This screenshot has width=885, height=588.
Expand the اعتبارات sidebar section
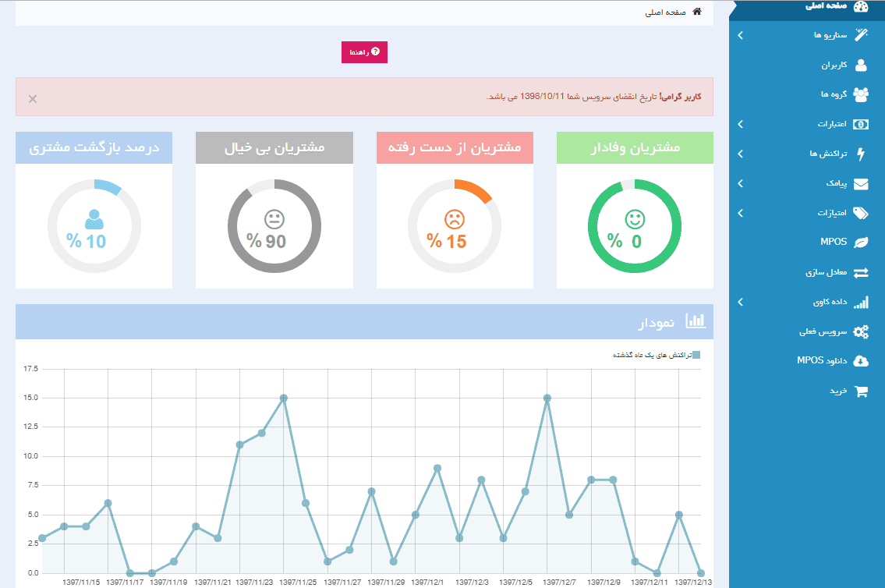click(x=819, y=124)
